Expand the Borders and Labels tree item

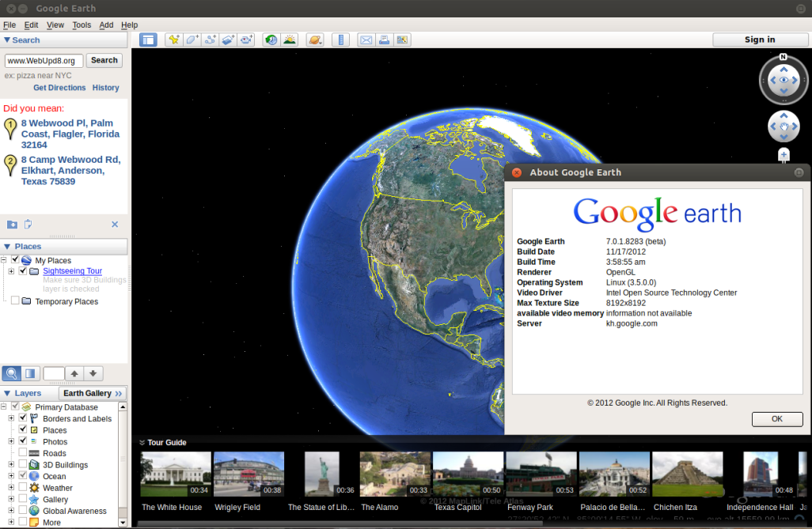click(x=12, y=418)
